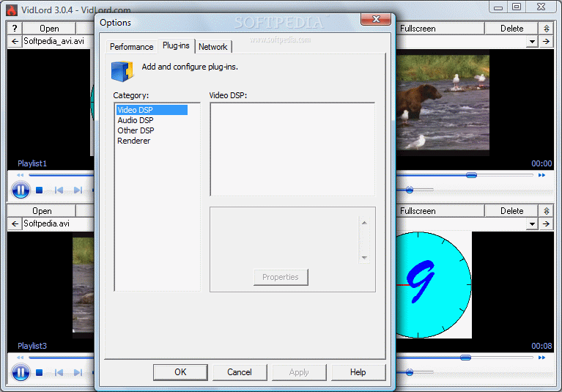
Task: Click the ? help button in VidLord window
Action: 15,29
